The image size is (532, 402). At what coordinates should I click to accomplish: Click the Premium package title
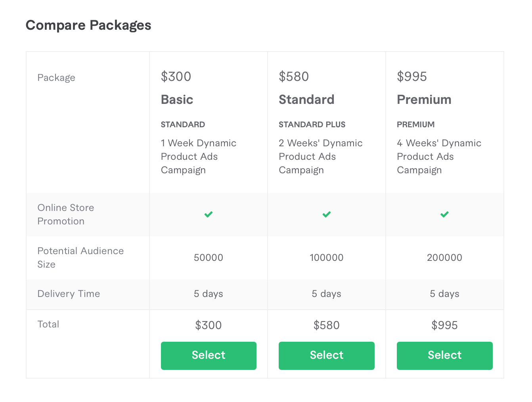click(x=424, y=100)
